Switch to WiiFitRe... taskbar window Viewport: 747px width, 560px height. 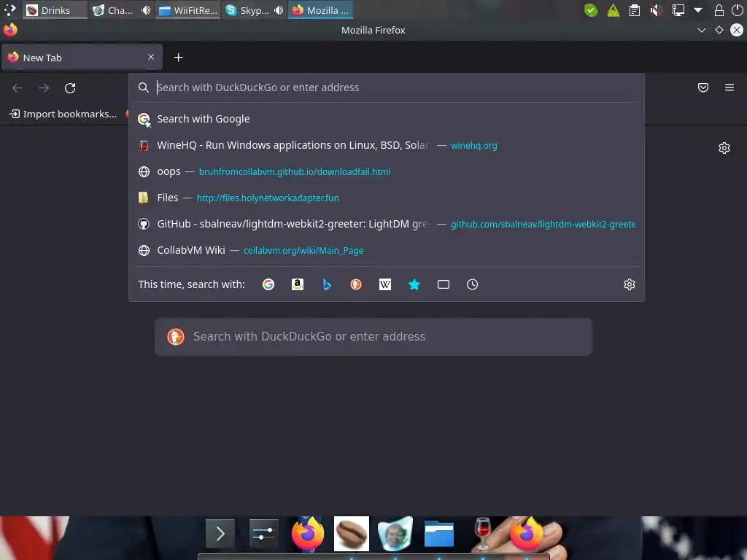pos(188,10)
